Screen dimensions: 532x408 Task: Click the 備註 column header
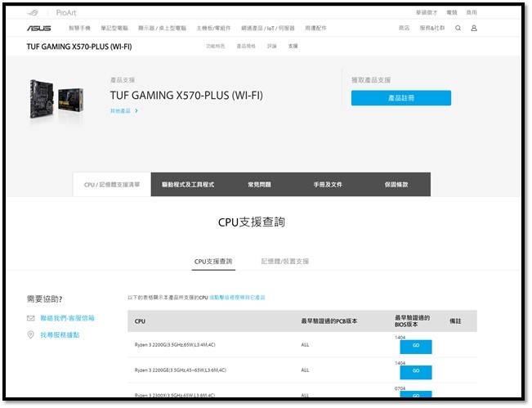click(455, 321)
